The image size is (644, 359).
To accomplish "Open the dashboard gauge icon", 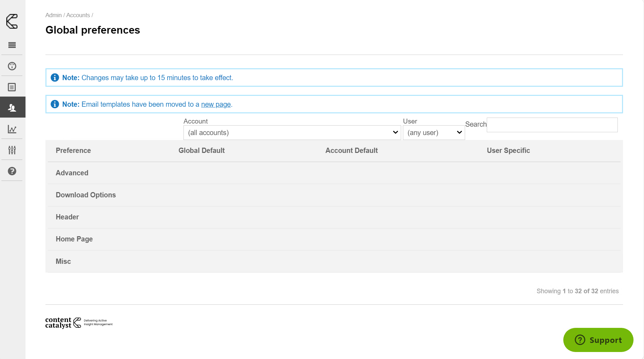I will [x=12, y=66].
